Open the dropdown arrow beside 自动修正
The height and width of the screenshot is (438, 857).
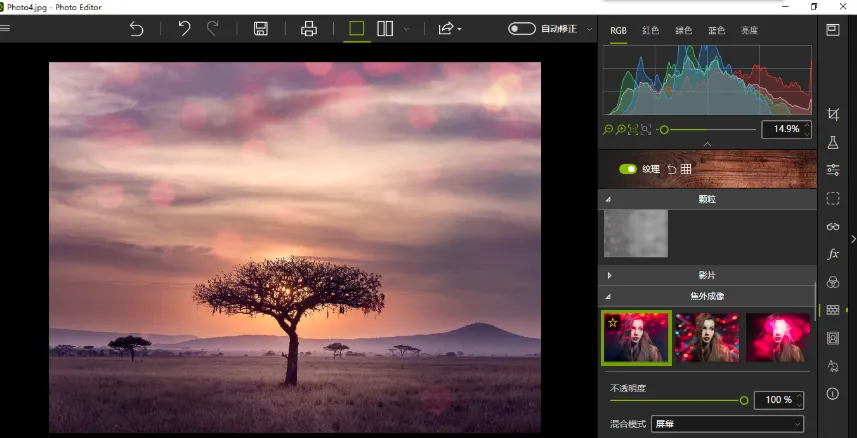589,29
